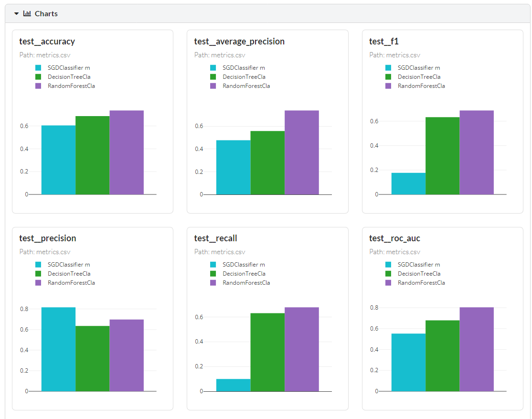This screenshot has width=532, height=419.
Task: Click the test_average_precision chart title
Action: (239, 42)
